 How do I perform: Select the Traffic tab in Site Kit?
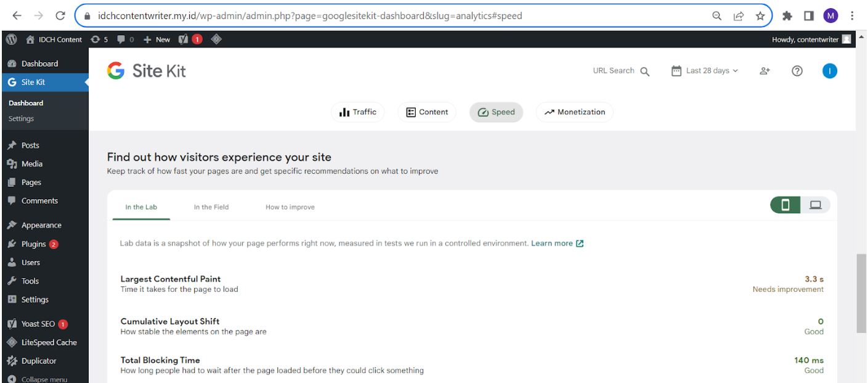[x=357, y=112]
